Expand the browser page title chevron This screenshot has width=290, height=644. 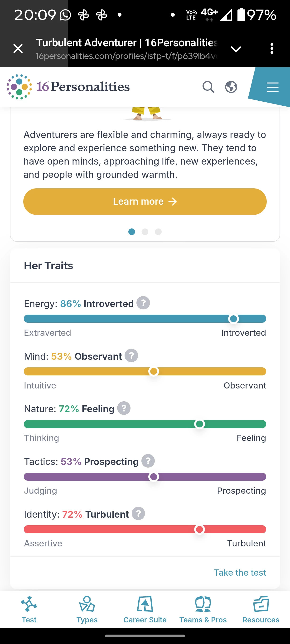[x=236, y=49]
